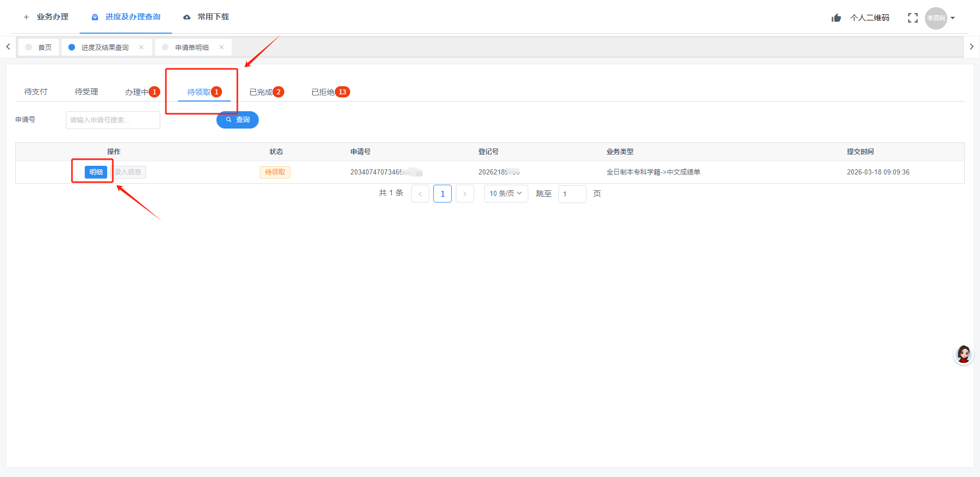Open 个人二维码 link
The width and height of the screenshot is (980, 477).
(870, 18)
